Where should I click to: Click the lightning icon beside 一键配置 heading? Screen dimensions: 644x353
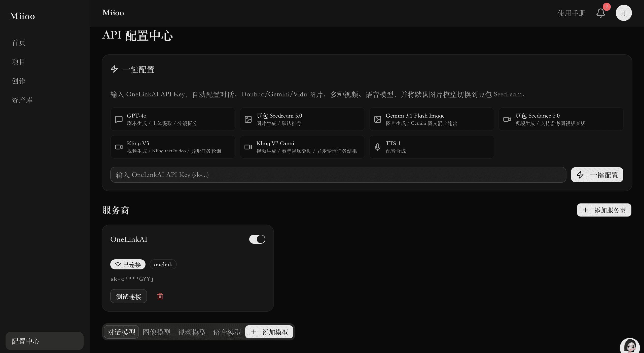[114, 69]
